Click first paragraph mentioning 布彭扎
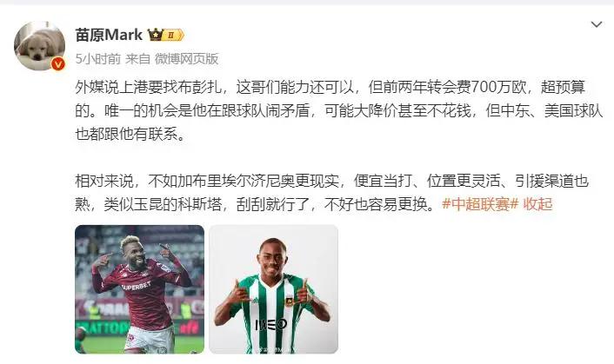This screenshot has height=364, width=614. click(x=338, y=110)
